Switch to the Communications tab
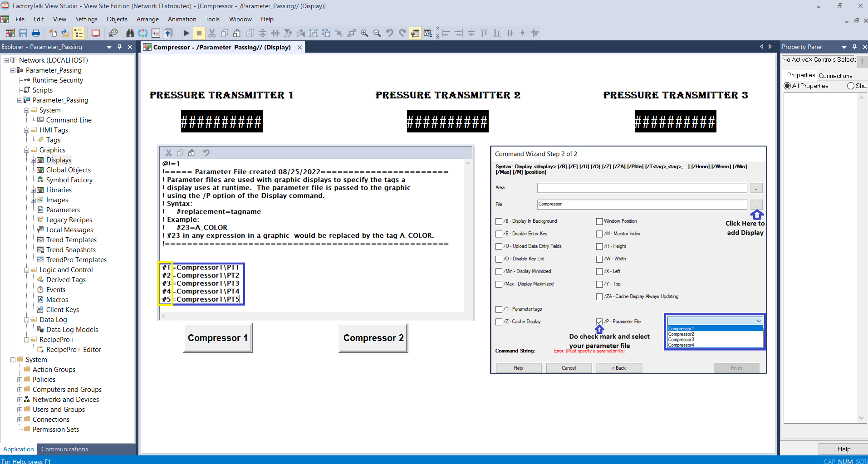The width and height of the screenshot is (868, 464). 64,449
